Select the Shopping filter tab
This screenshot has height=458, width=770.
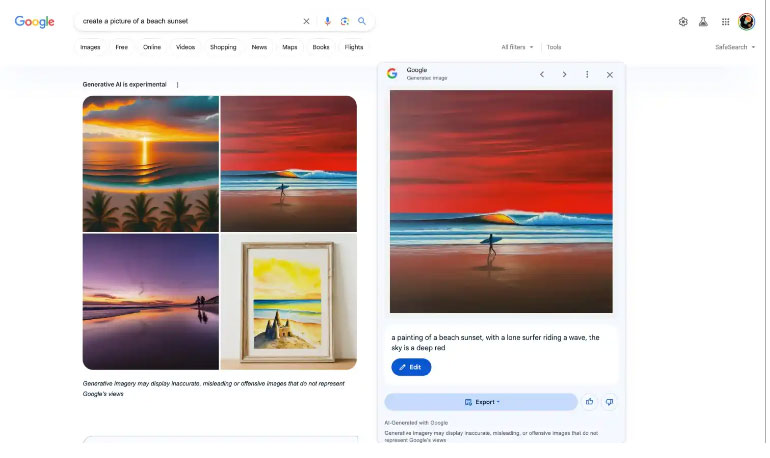223,47
